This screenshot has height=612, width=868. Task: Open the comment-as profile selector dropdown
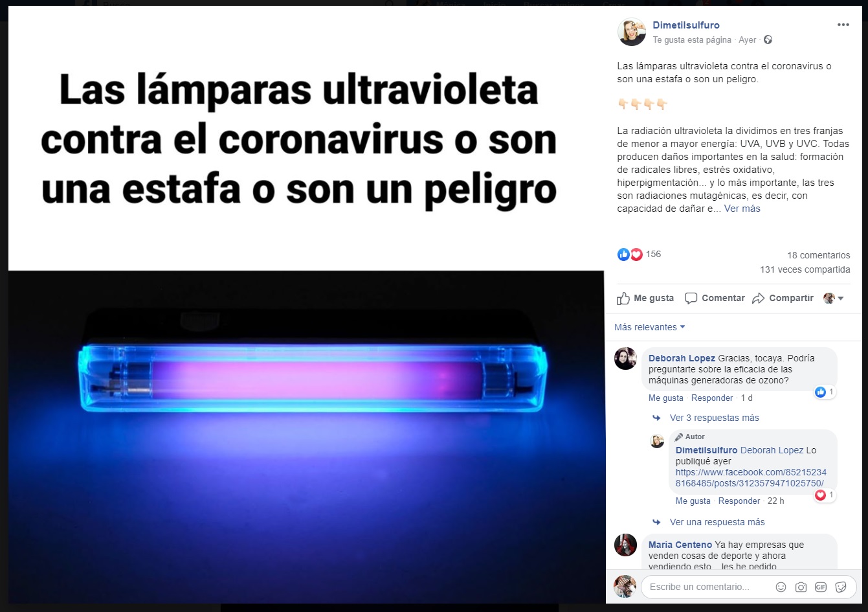pos(834,299)
